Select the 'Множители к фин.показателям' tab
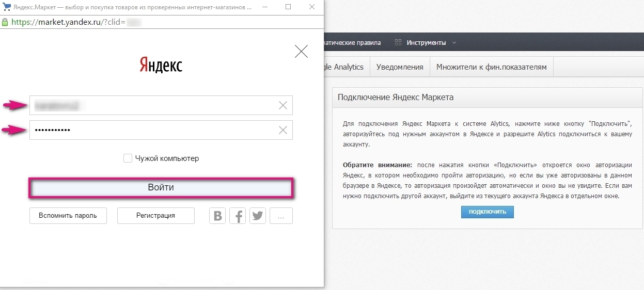644x290 pixels. point(491,67)
